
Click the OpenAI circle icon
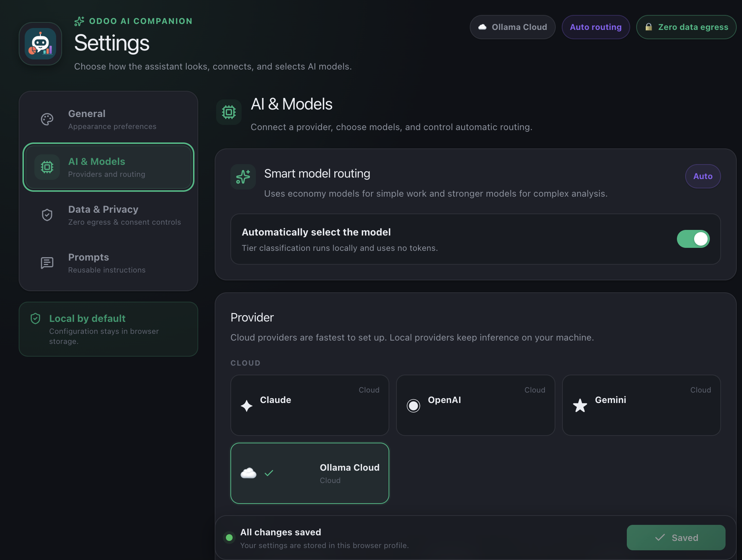(413, 406)
